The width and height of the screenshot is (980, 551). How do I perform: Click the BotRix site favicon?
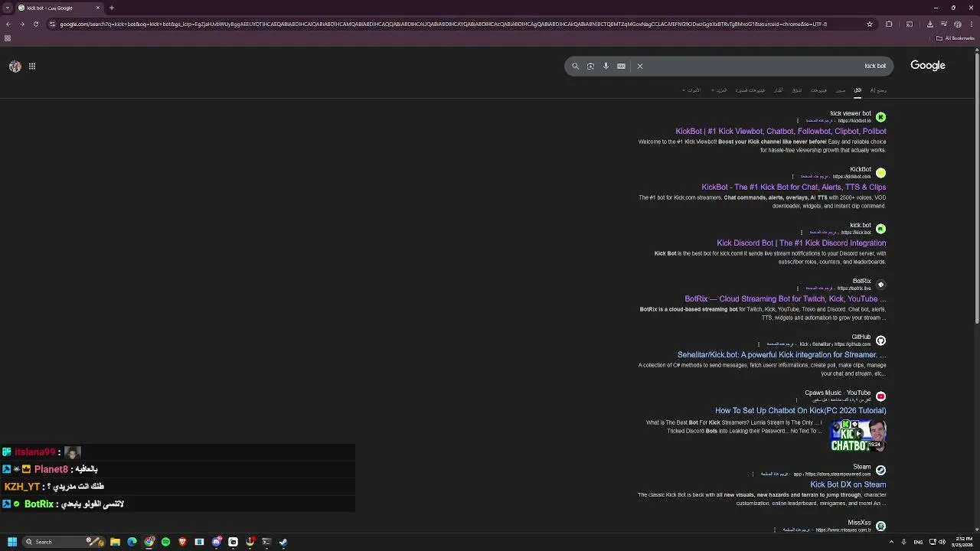tap(880, 285)
